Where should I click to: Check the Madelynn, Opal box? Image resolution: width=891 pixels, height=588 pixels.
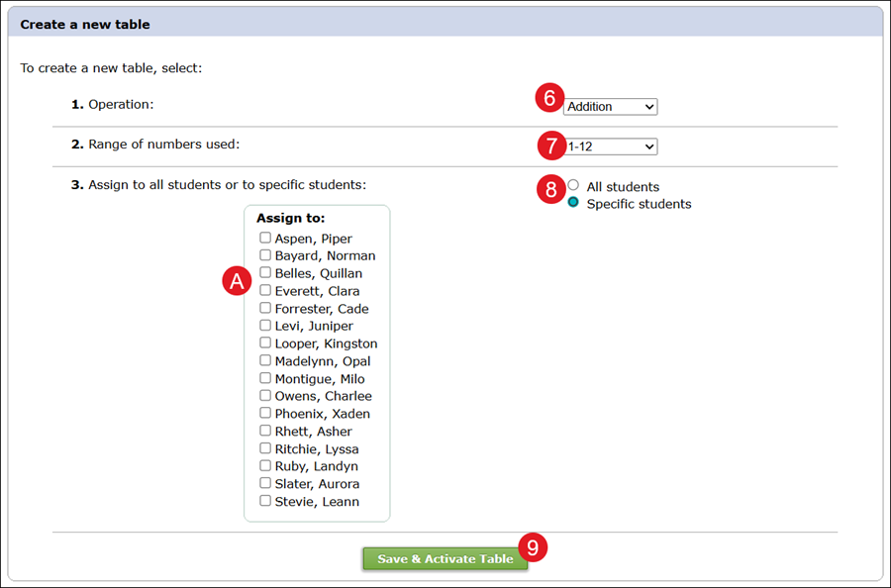265,360
